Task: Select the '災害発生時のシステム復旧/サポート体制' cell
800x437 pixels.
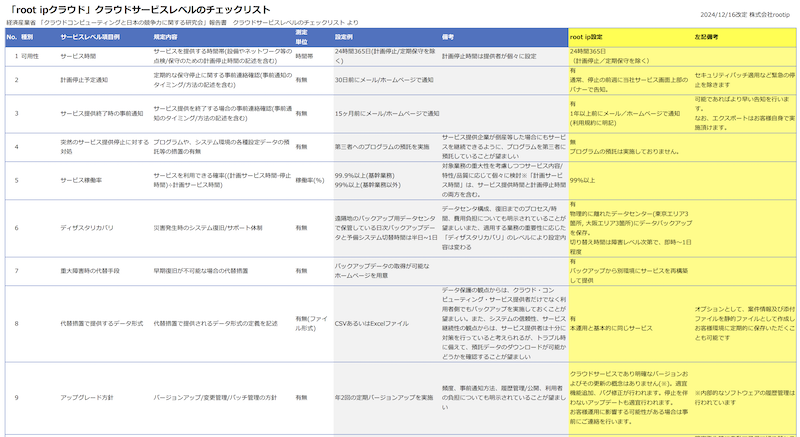Action: pos(208,228)
